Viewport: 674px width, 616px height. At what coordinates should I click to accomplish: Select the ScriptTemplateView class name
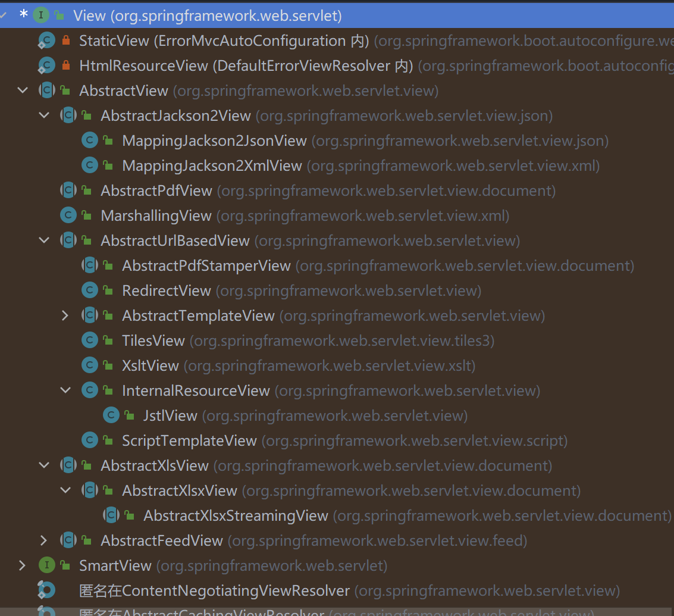tap(190, 441)
